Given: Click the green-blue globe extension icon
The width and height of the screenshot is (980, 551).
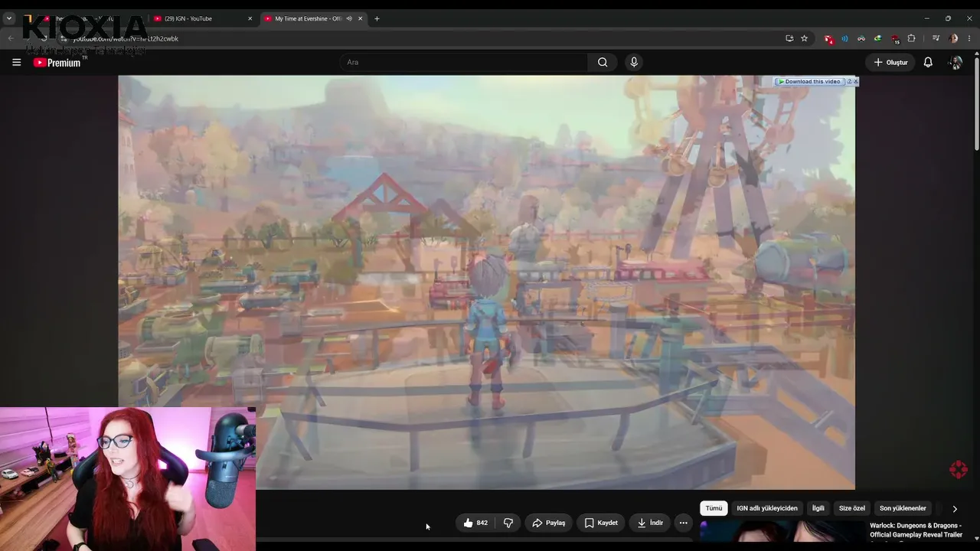Looking at the screenshot, I should coord(877,38).
